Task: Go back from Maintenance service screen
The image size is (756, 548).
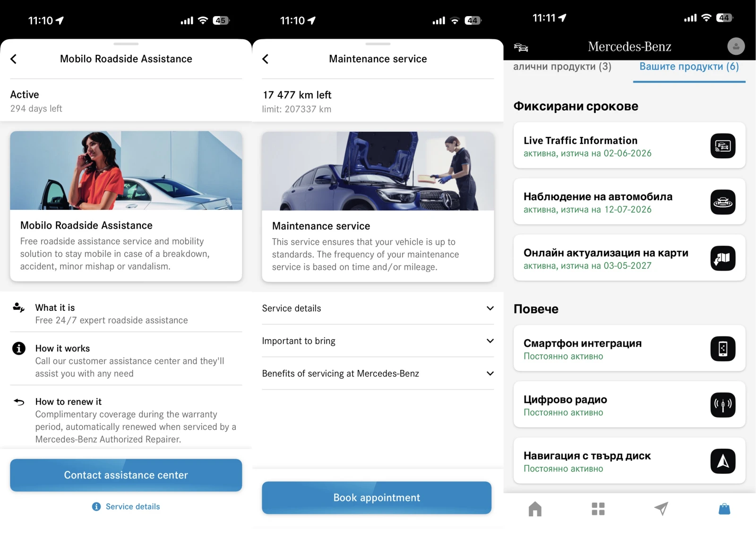Action: [x=266, y=59]
